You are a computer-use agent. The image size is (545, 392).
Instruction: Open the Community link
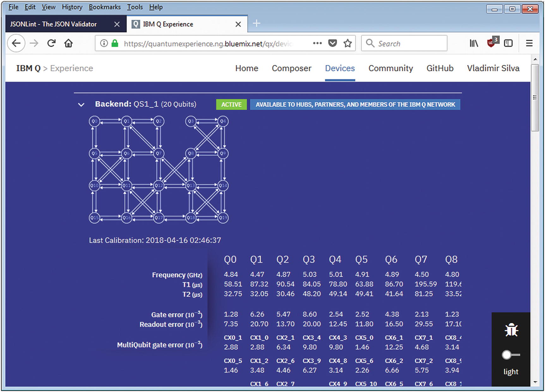tap(391, 68)
